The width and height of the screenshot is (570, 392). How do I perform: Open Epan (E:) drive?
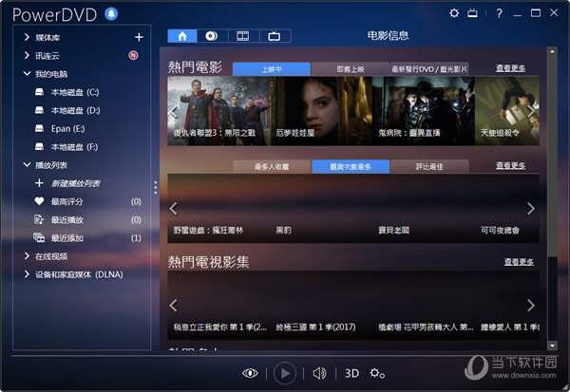click(x=60, y=128)
